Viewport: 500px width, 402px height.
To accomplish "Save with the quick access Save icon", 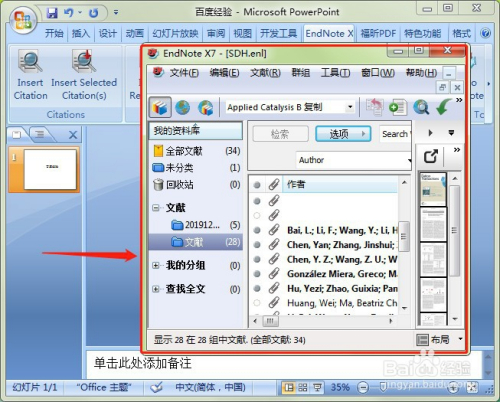I will pos(52,13).
